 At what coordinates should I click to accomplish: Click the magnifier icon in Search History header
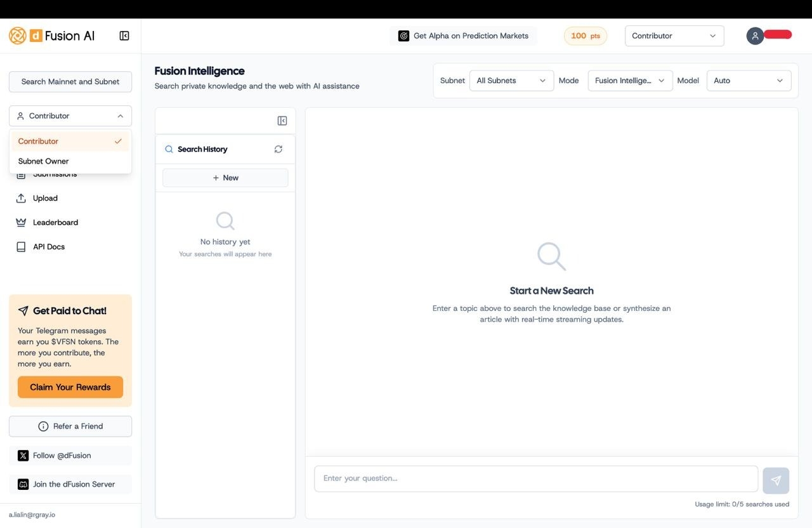169,149
